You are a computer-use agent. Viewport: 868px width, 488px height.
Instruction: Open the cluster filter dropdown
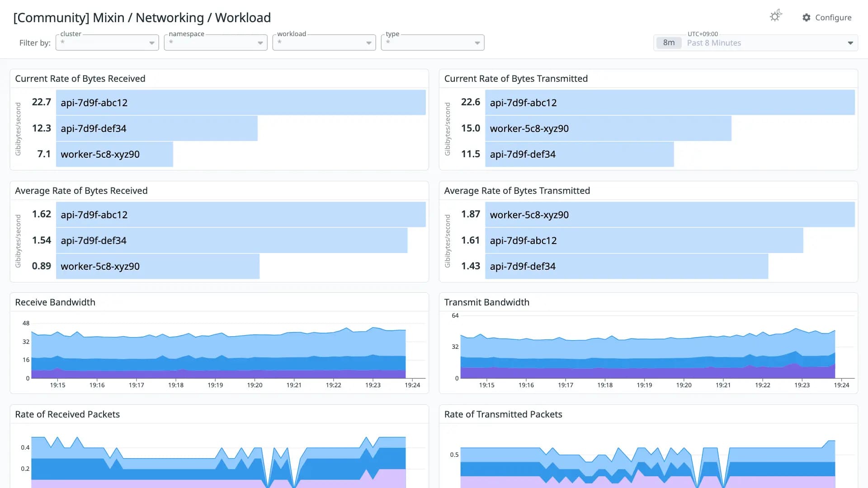107,42
